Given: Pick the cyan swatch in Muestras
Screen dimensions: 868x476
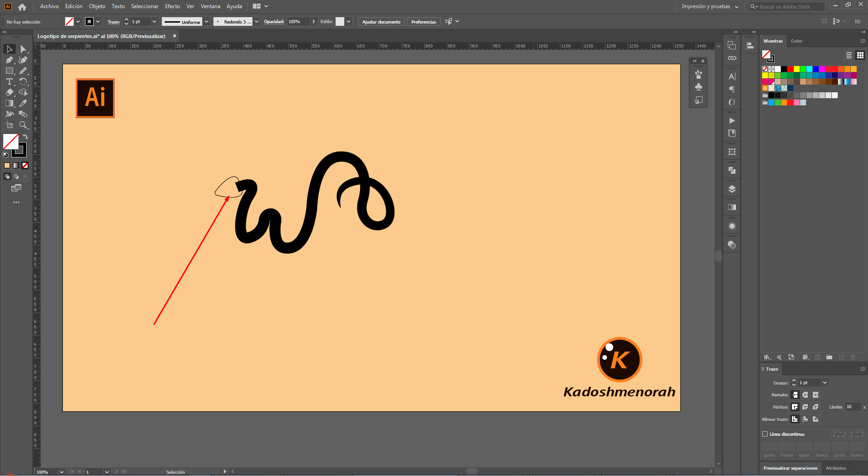Looking at the screenshot, I should (809, 69).
